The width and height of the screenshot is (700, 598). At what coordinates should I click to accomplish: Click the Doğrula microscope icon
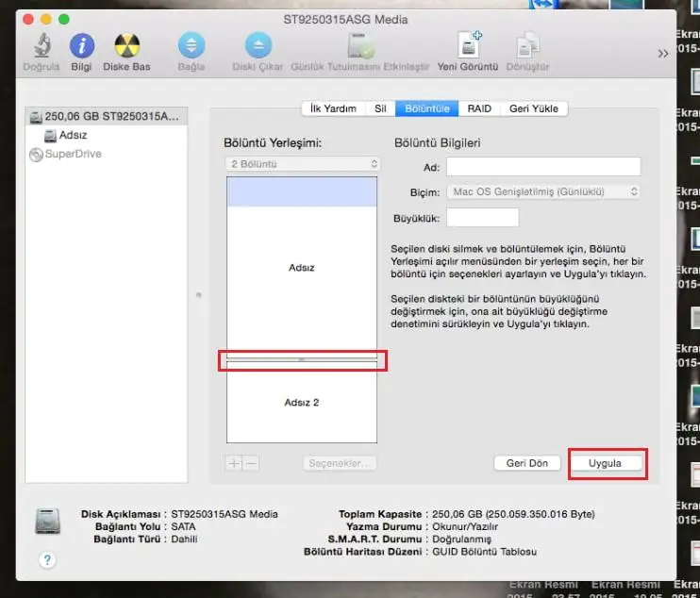point(42,45)
